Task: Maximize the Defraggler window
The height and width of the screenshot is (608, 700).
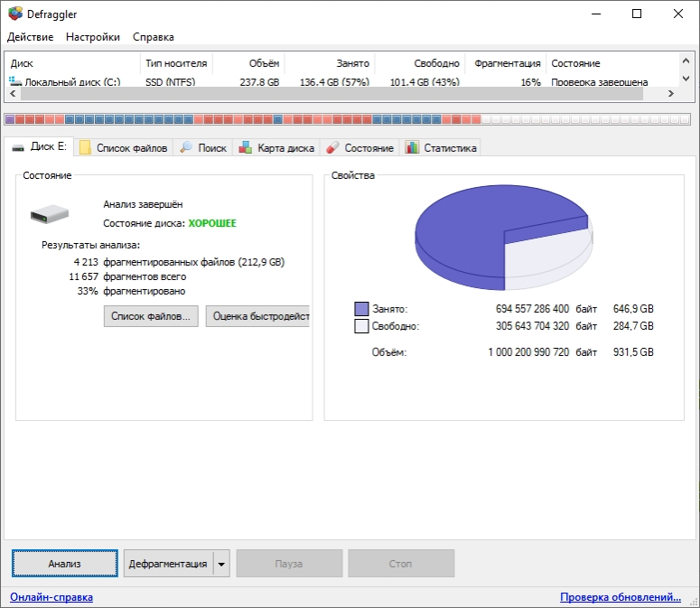Action: pyautogui.click(x=637, y=14)
